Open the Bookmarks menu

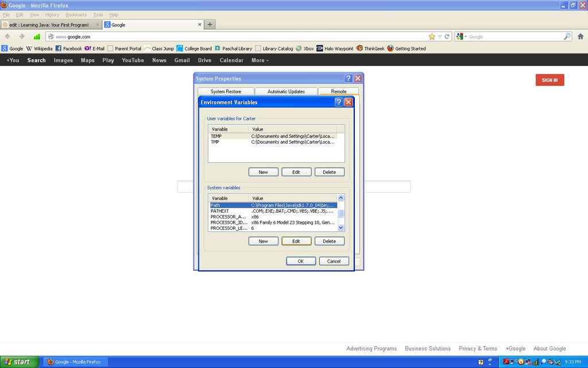click(x=76, y=14)
